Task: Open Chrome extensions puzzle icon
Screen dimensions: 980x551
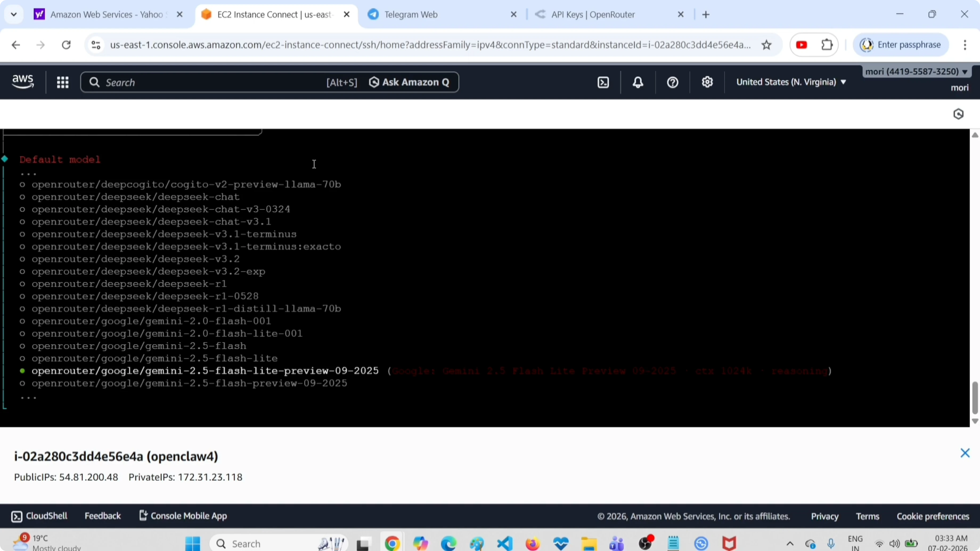Action: coord(827,45)
